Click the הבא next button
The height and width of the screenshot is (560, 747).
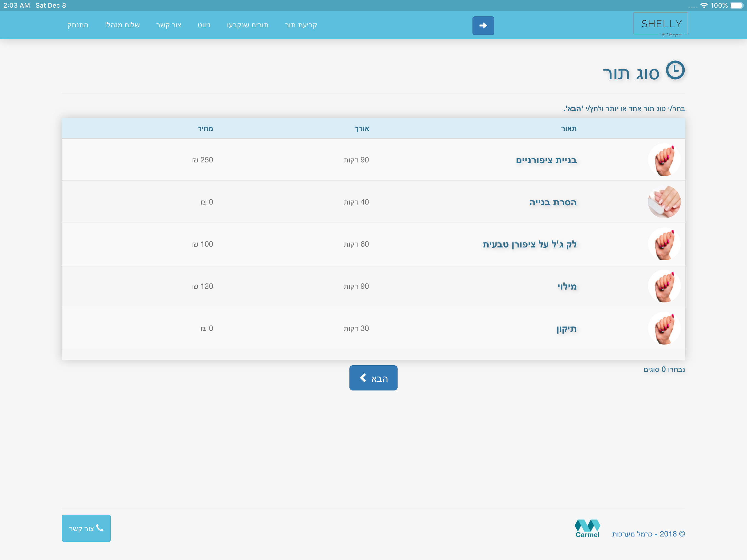pos(373,378)
